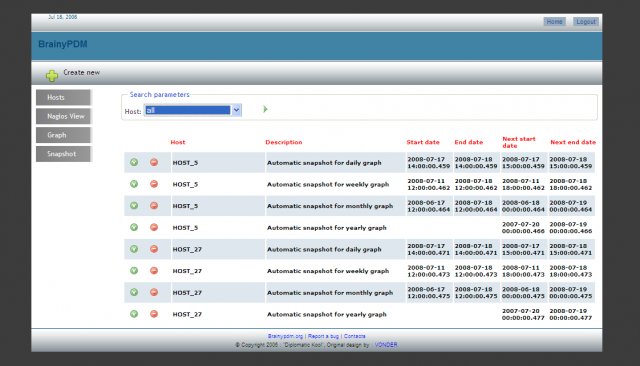Click green icon for HOST_5 monthly graph snapshot
Screen dimensions: 640x366
coord(134,206)
